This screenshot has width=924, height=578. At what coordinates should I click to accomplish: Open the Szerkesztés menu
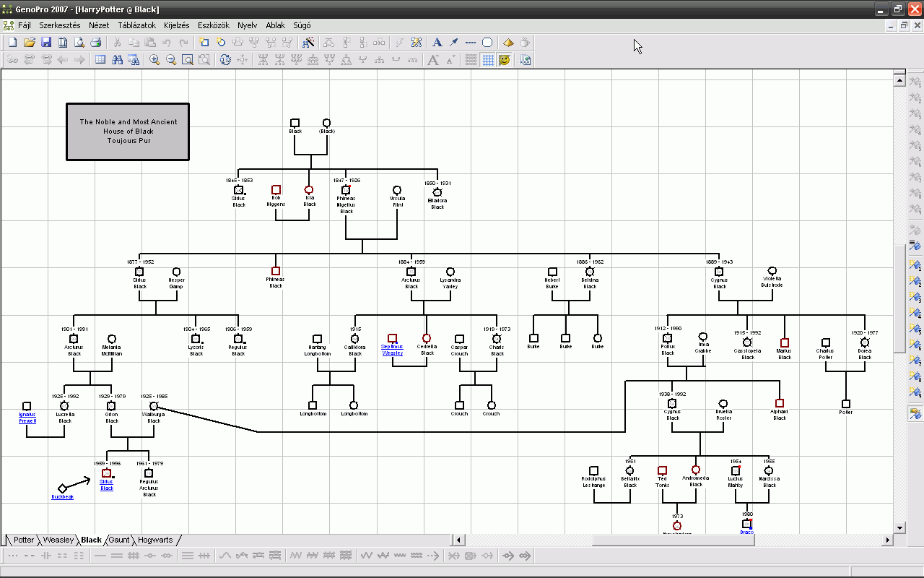60,25
